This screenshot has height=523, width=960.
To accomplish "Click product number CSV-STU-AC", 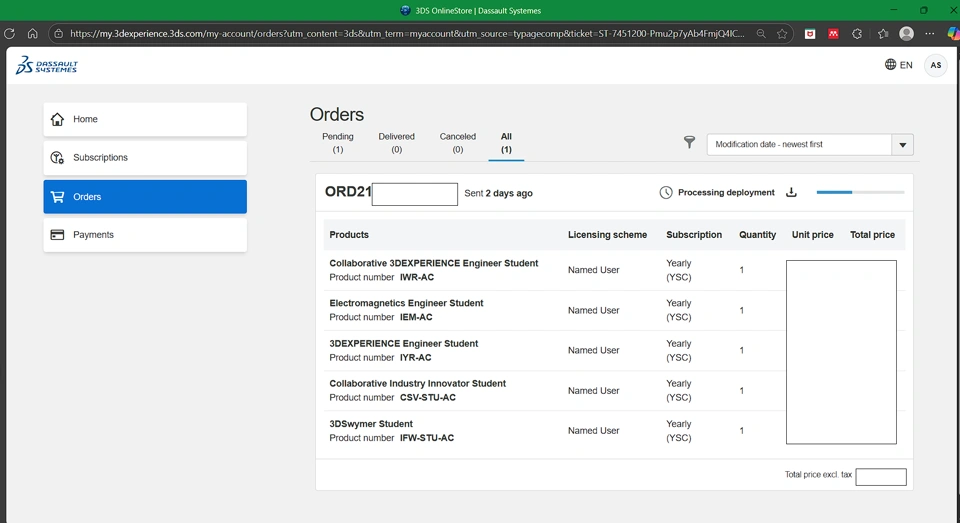I will point(428,397).
